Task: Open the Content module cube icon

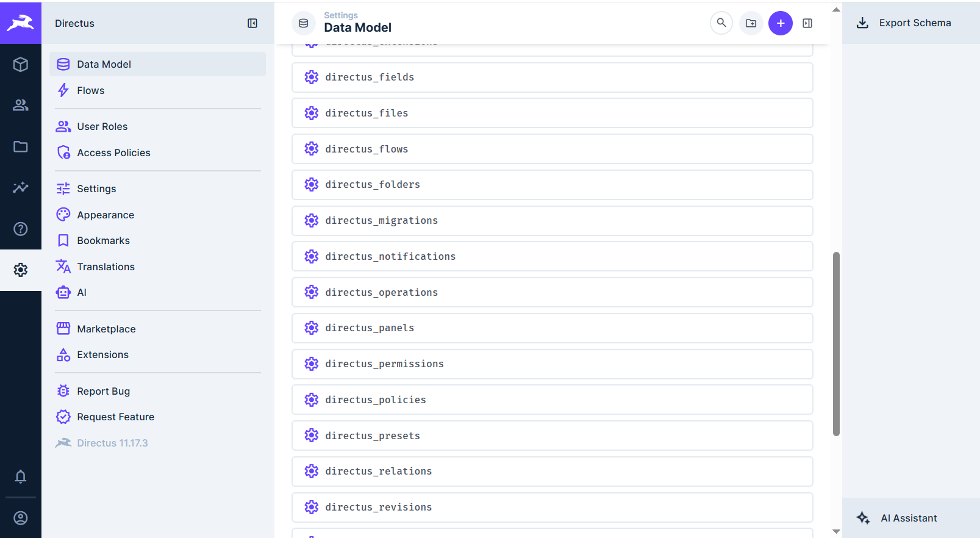Action: point(21,64)
